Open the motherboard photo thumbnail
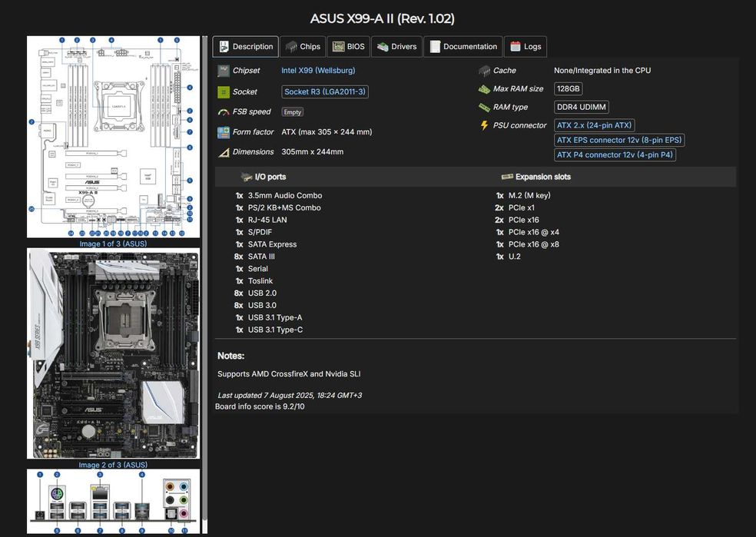The width and height of the screenshot is (756, 537). click(113, 354)
